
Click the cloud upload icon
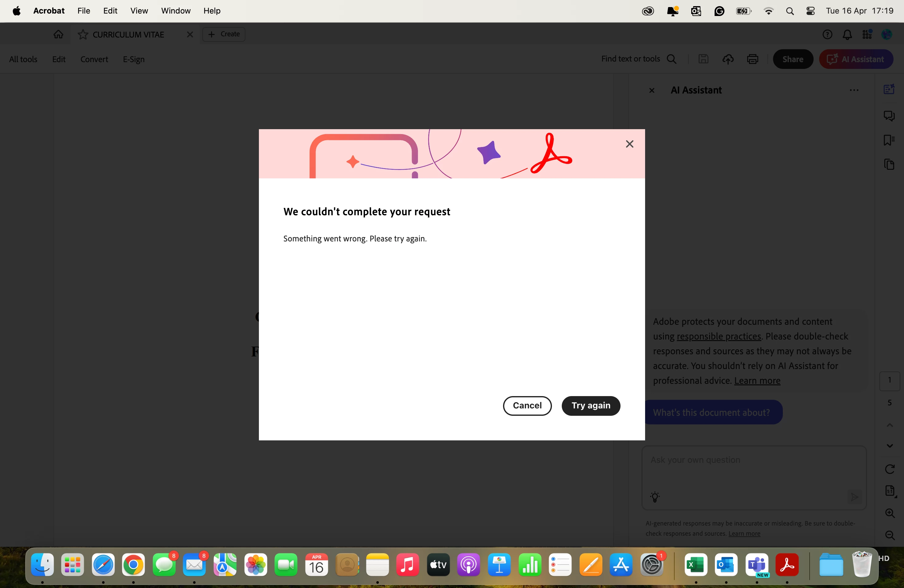728,59
